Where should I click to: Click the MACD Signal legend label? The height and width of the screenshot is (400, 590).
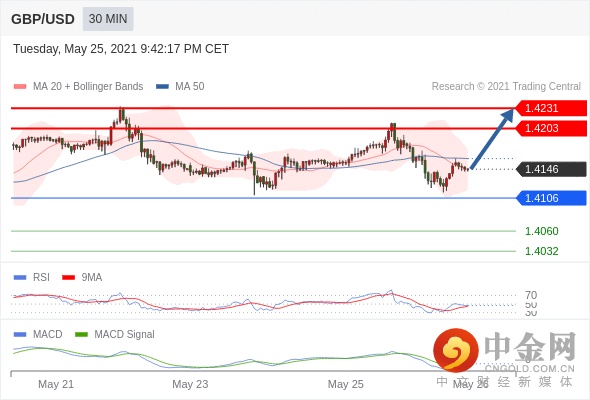coord(124,335)
